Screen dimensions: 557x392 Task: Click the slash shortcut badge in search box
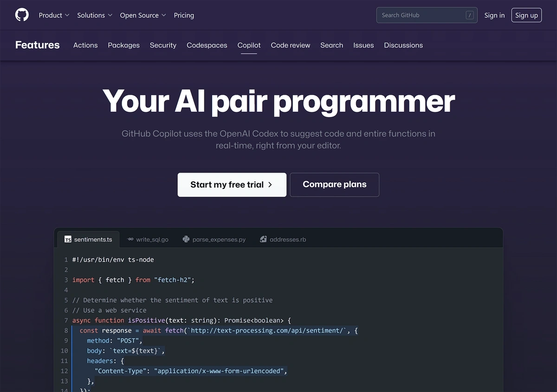(470, 15)
